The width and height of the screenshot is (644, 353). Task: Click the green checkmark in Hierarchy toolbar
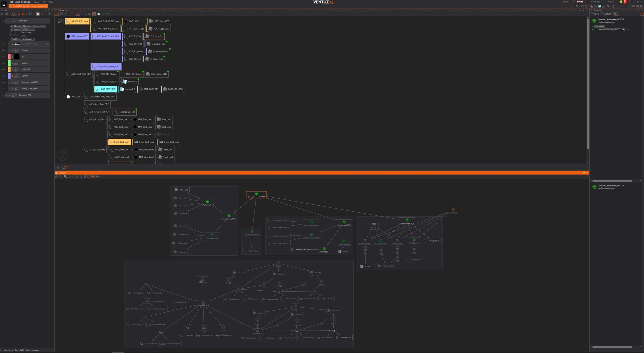point(103,14)
